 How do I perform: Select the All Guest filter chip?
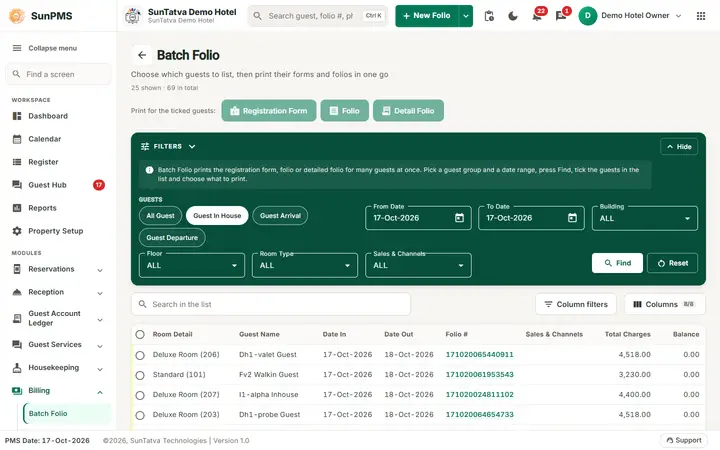click(x=160, y=215)
